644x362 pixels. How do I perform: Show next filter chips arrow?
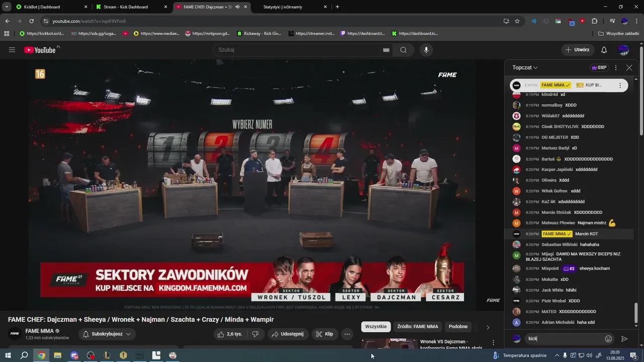click(488, 327)
